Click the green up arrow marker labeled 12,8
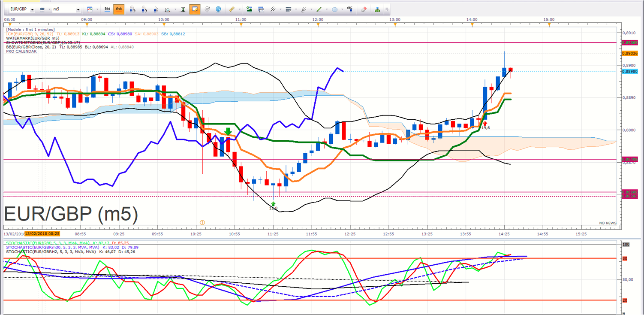The width and height of the screenshot is (644, 315). point(273,205)
